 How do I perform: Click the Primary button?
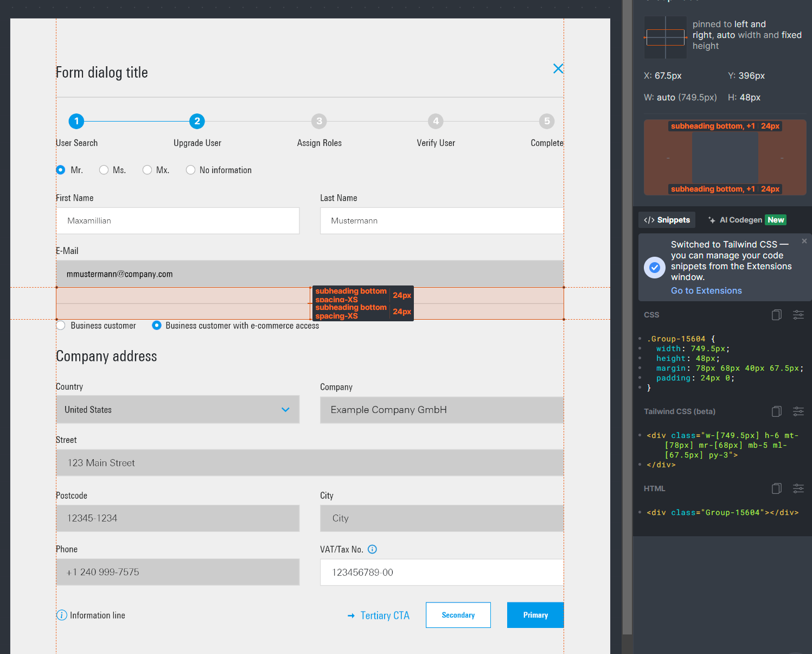pyautogui.click(x=535, y=615)
